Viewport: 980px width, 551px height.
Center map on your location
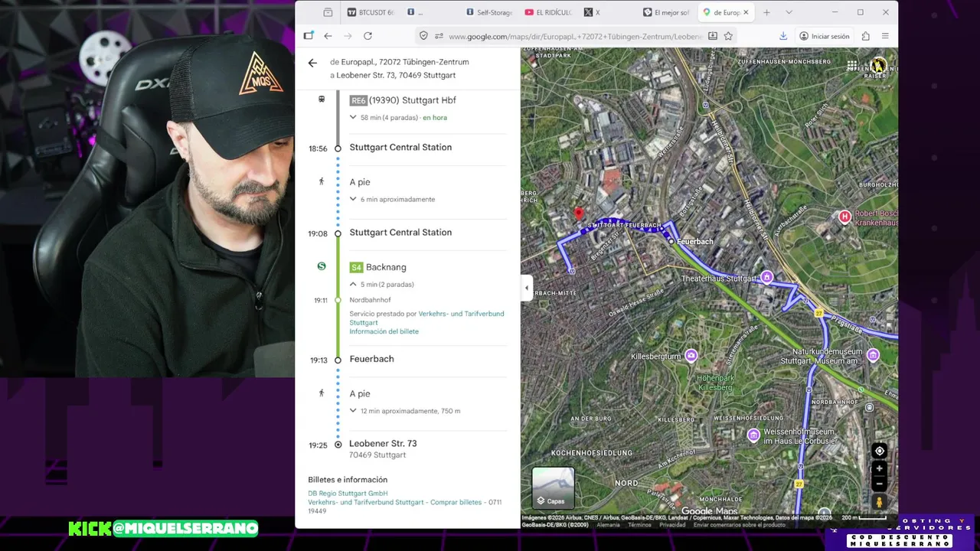(x=880, y=451)
